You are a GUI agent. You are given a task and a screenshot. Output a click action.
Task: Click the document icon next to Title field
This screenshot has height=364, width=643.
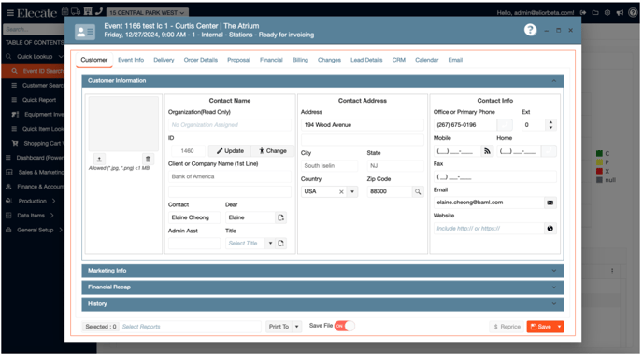click(x=281, y=244)
